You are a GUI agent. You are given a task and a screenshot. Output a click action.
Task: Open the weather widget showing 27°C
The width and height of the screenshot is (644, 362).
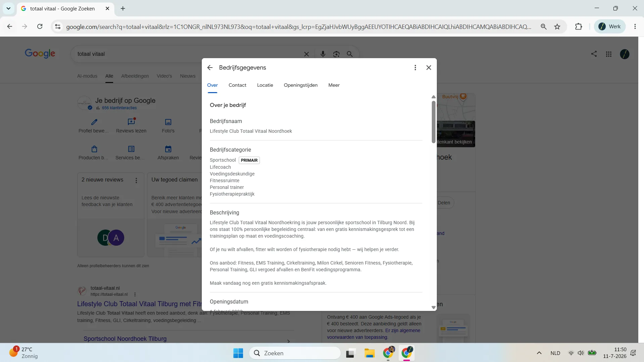pos(24,353)
